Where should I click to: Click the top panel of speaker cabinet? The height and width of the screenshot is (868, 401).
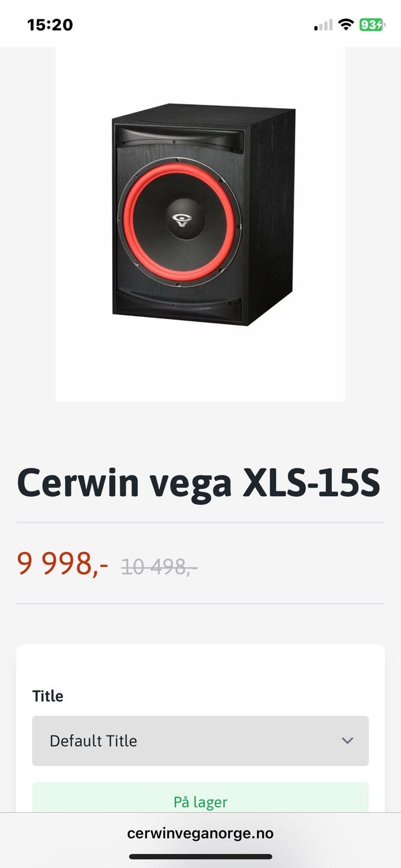click(203, 115)
